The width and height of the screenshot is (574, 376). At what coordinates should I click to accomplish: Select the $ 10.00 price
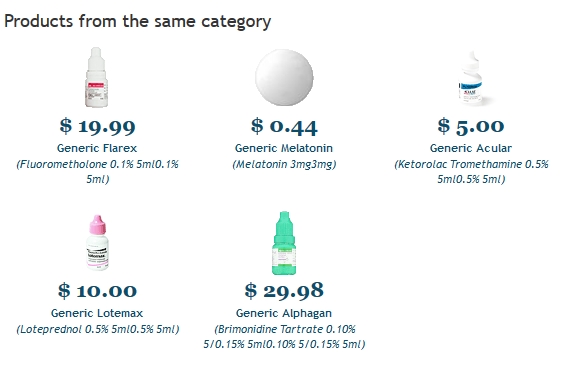pyautogui.click(x=97, y=291)
